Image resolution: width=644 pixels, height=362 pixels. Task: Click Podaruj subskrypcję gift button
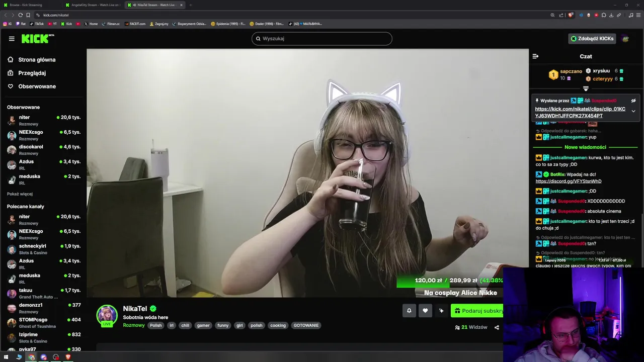[x=477, y=311]
